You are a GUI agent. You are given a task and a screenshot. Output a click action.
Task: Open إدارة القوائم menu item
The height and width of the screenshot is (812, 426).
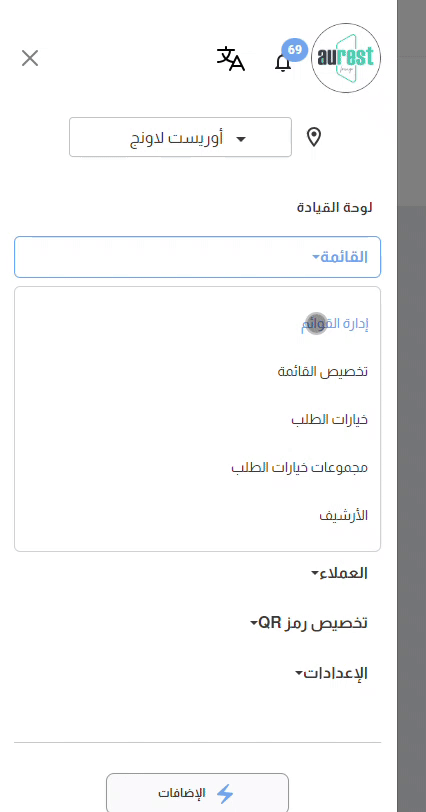click(x=335, y=324)
